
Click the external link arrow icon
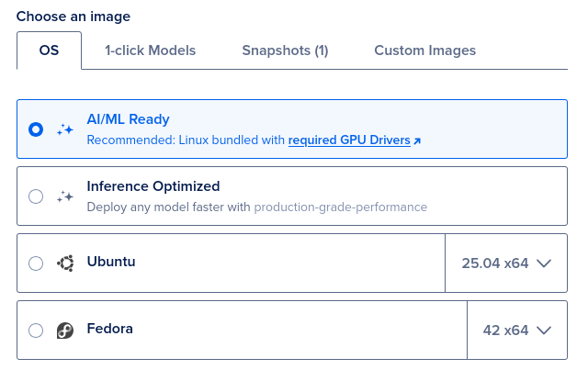point(417,141)
